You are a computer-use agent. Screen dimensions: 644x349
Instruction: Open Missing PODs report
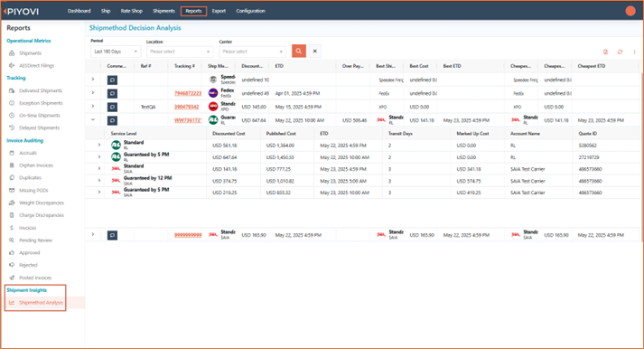[x=33, y=191]
